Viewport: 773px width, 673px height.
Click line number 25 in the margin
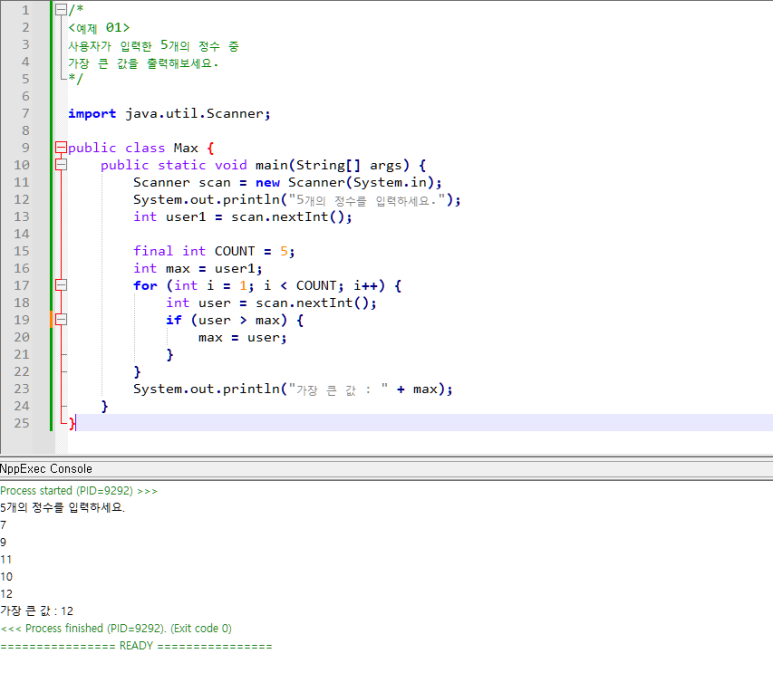click(x=22, y=423)
